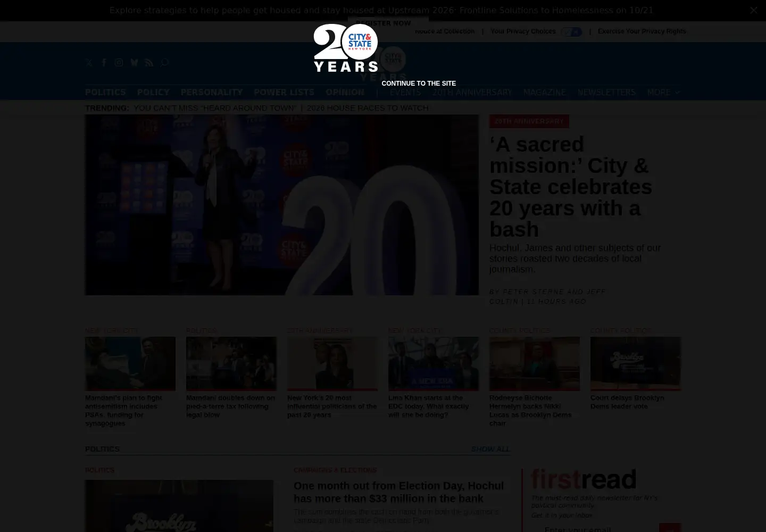Click Continue to the Site

[419, 84]
